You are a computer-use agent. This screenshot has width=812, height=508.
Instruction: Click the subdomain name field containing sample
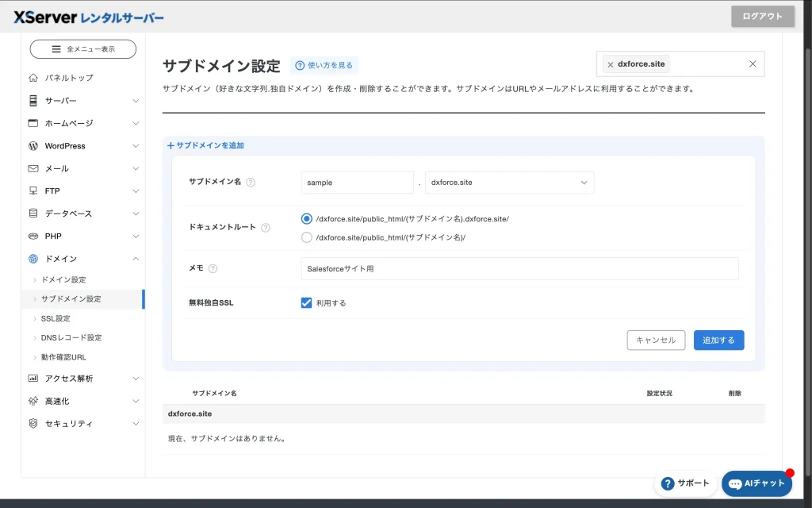click(357, 183)
